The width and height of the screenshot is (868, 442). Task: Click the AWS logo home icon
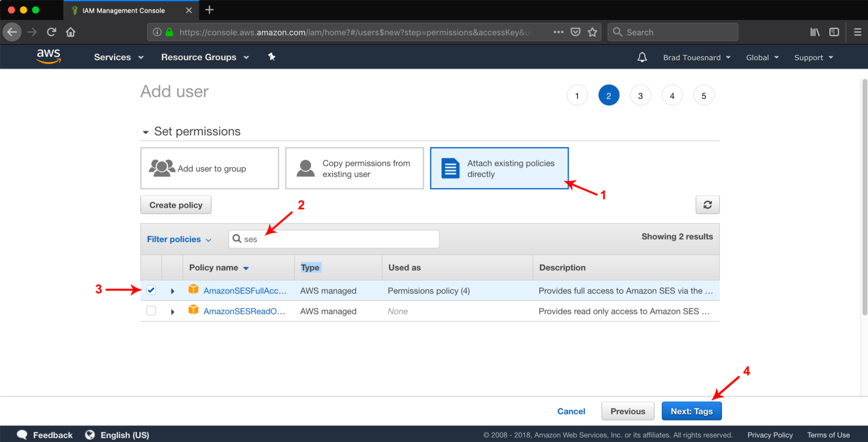(48, 56)
